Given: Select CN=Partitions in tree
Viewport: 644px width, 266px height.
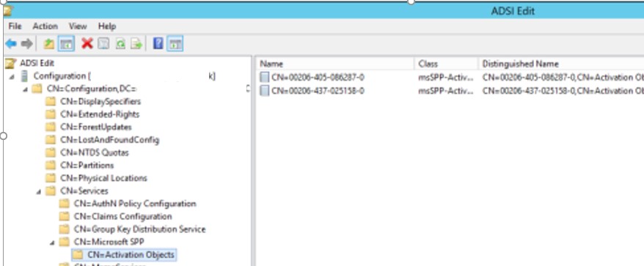Looking at the screenshot, I should [x=87, y=165].
